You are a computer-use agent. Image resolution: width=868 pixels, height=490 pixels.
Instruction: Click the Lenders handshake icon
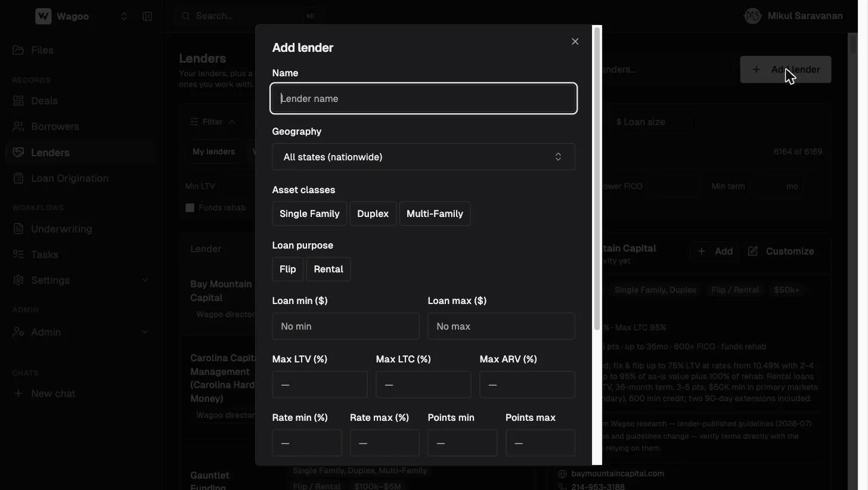point(18,153)
